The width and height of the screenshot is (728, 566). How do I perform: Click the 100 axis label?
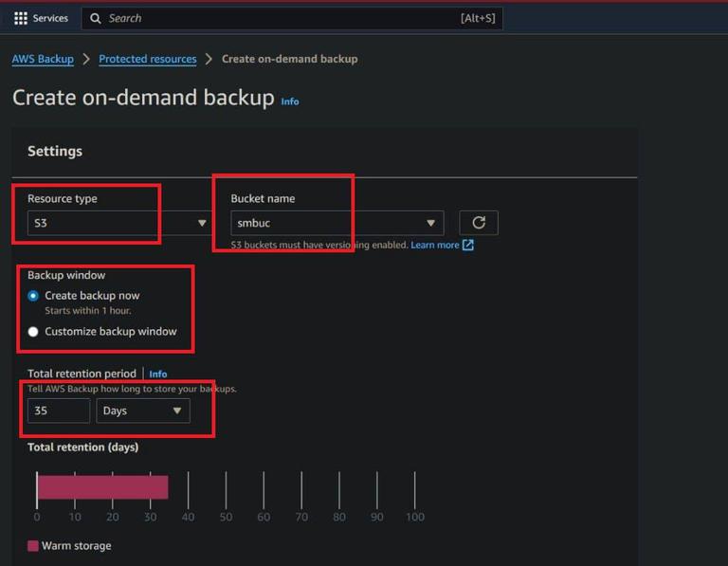(x=415, y=517)
